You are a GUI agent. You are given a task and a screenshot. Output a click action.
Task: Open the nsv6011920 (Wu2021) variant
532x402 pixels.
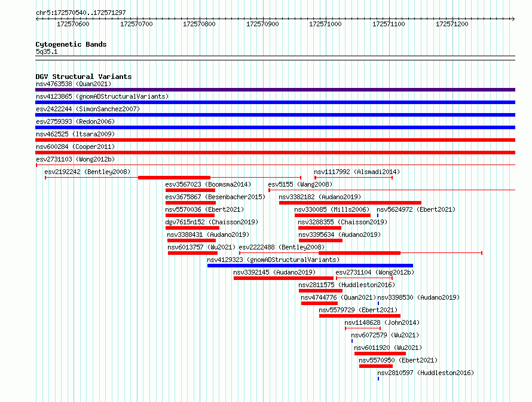(388, 348)
